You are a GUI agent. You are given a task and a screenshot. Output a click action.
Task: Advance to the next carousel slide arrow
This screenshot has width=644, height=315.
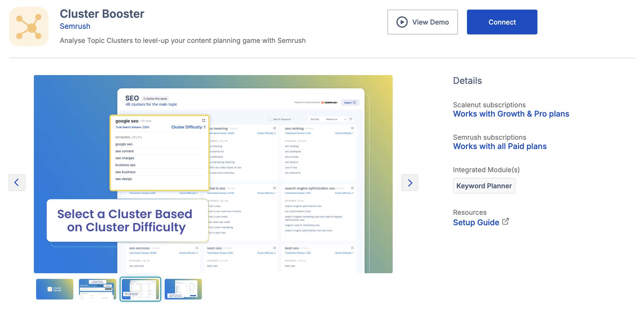coord(410,183)
